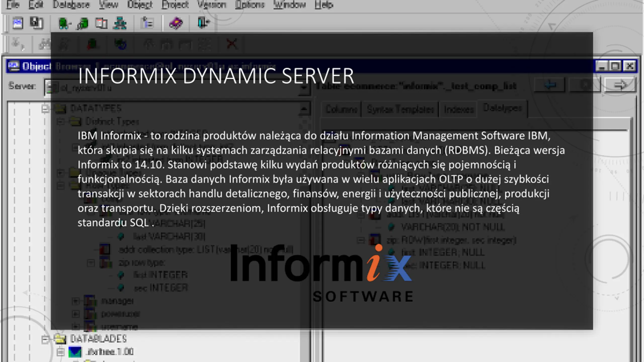Collapse the ifxrltree.1.00 tree node
Image resolution: width=644 pixels, height=362 pixels.
coord(60,352)
